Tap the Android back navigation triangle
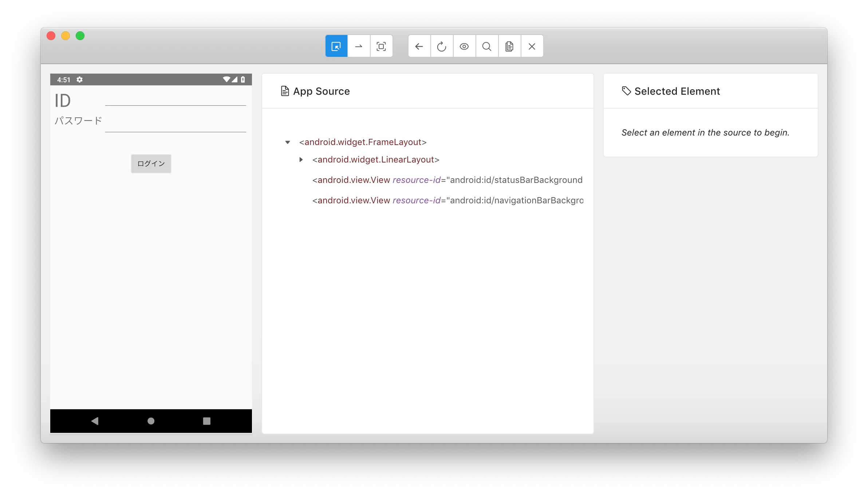Screen dimensions: 868x497 (x=95, y=421)
